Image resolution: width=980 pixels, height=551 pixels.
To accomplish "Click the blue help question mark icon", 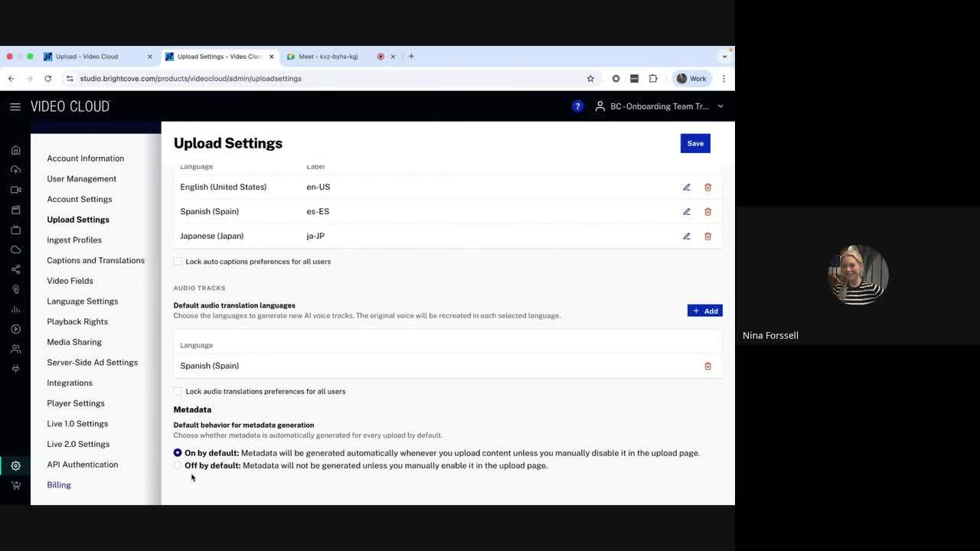I will [577, 106].
